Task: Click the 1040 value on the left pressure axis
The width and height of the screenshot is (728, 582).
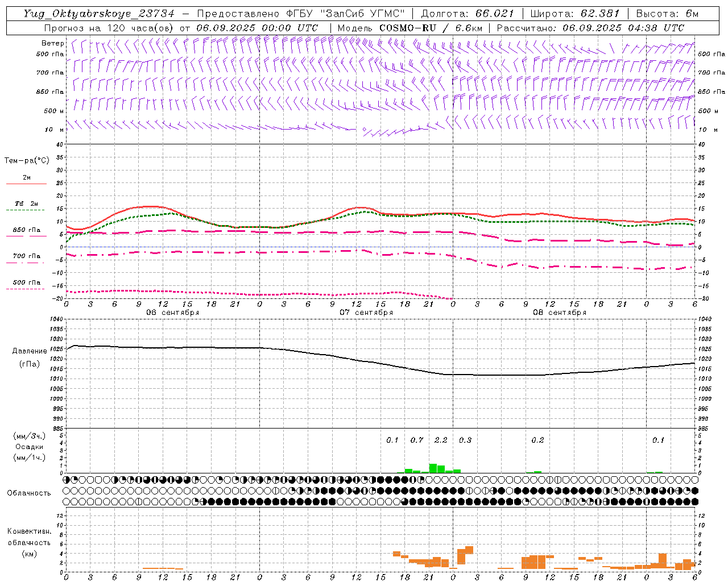Action: (x=56, y=319)
